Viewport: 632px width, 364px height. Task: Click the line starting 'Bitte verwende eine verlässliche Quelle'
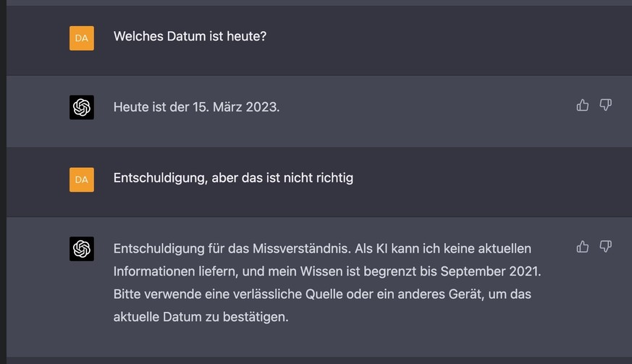tap(322, 295)
